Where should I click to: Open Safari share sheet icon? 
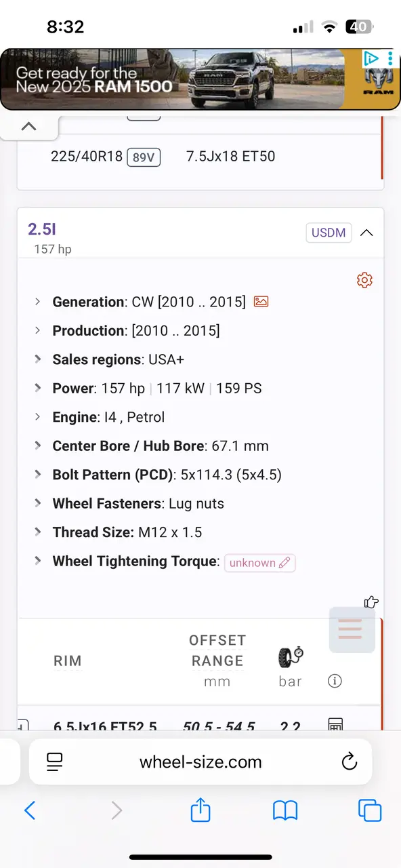[x=200, y=810]
